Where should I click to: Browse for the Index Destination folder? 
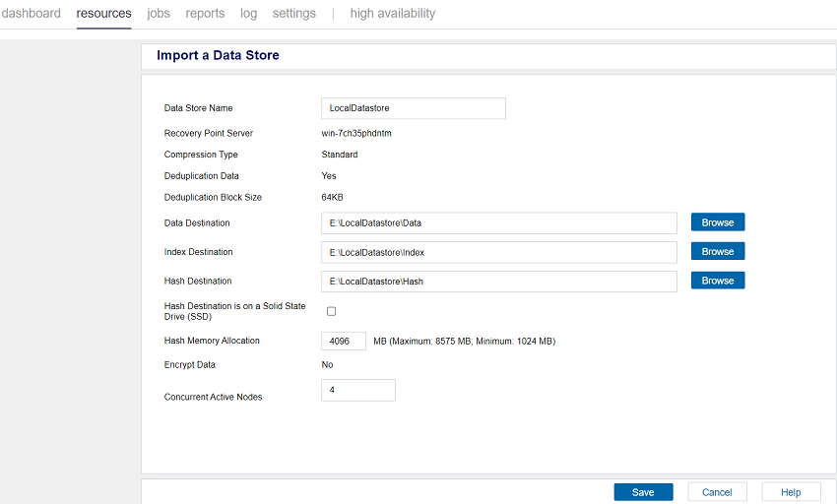pos(717,252)
